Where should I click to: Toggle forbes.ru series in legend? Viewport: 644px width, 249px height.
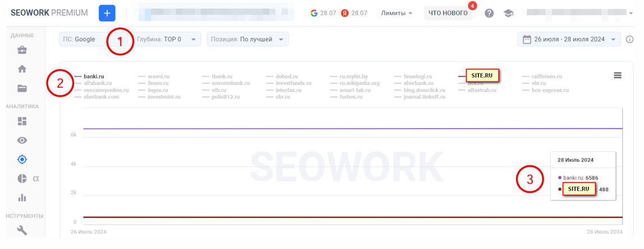click(x=346, y=97)
